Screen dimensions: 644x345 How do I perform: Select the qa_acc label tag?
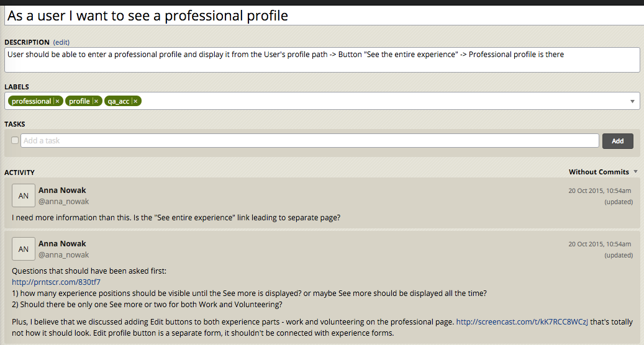[x=119, y=101]
